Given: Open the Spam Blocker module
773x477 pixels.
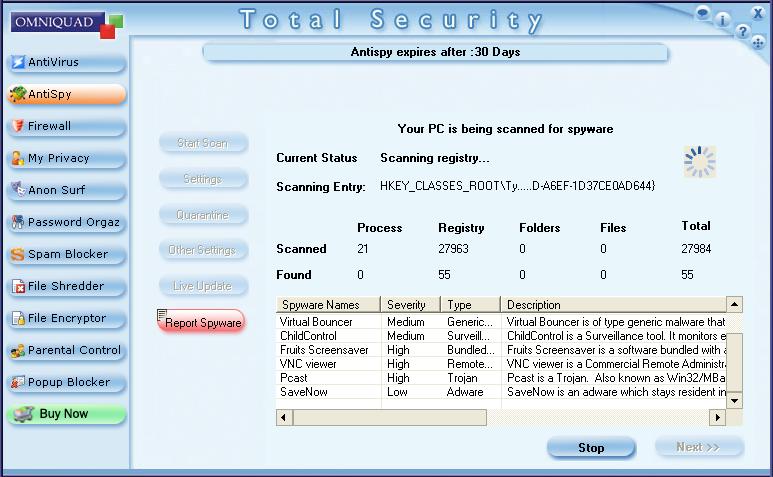Looking at the screenshot, I should pyautogui.click(x=67, y=254).
